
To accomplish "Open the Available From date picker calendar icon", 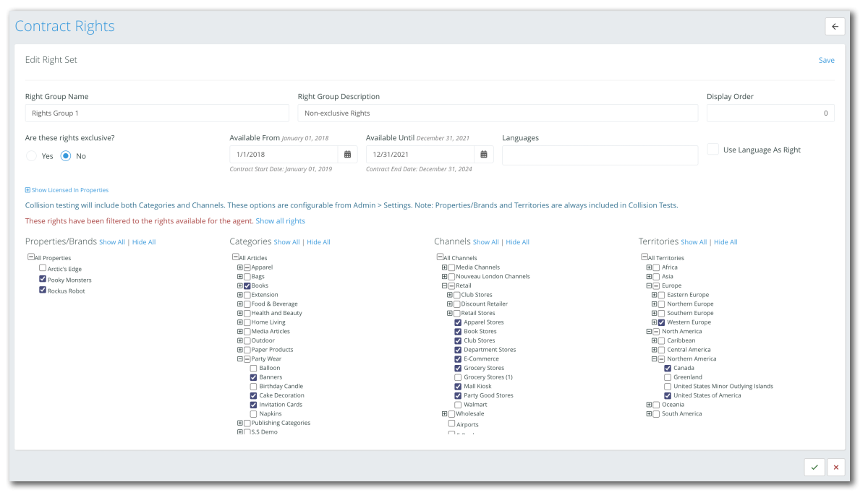I will tap(348, 154).
